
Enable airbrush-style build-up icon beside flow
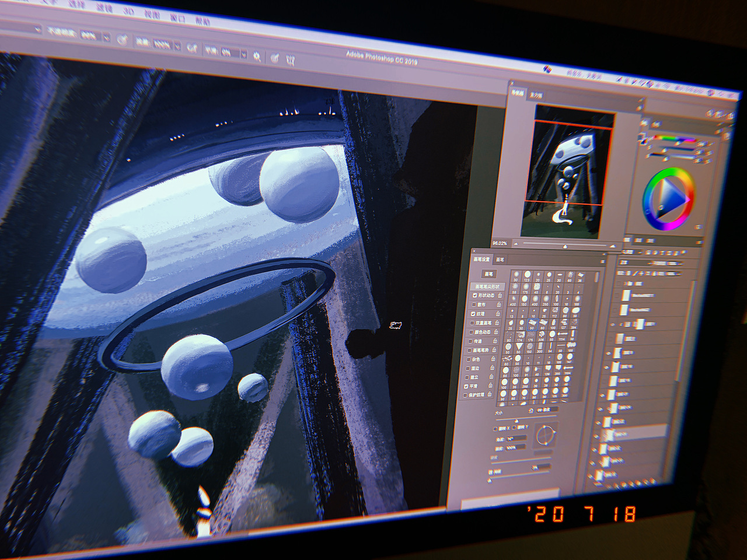pyautogui.click(x=191, y=47)
